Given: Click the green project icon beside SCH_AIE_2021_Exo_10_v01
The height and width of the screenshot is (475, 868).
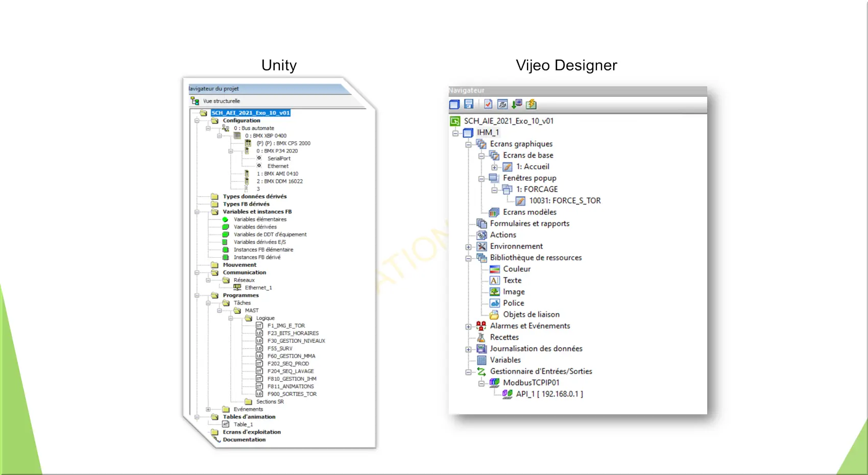Looking at the screenshot, I should pos(455,121).
